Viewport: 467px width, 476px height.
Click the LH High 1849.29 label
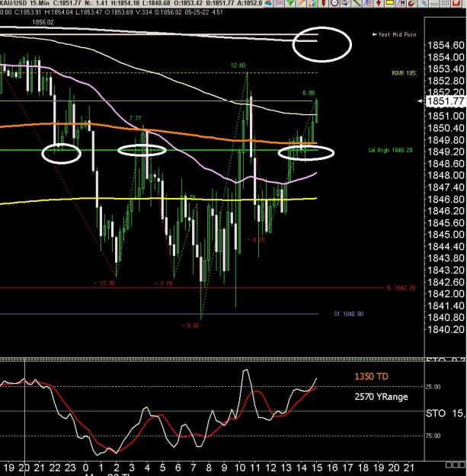pyautogui.click(x=391, y=150)
